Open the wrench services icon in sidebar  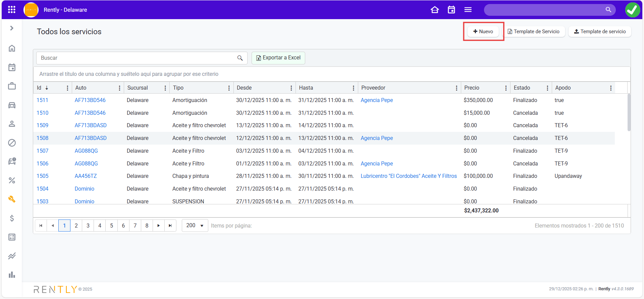[x=12, y=199]
